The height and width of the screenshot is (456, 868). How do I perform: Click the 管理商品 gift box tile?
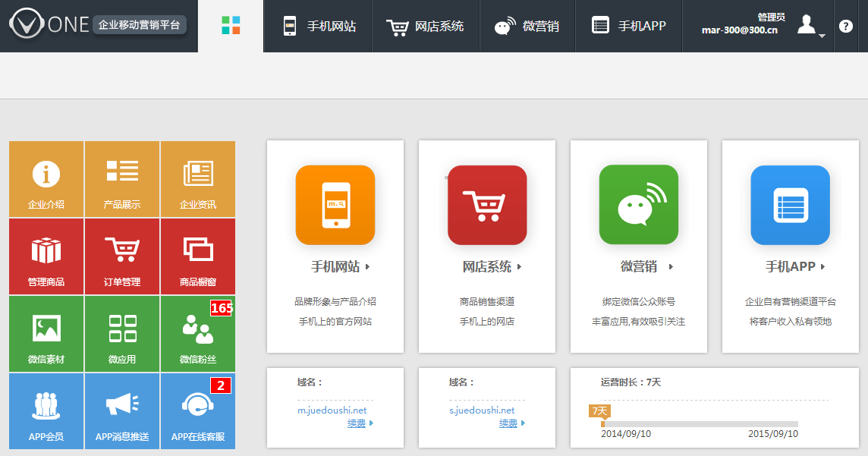[46, 256]
